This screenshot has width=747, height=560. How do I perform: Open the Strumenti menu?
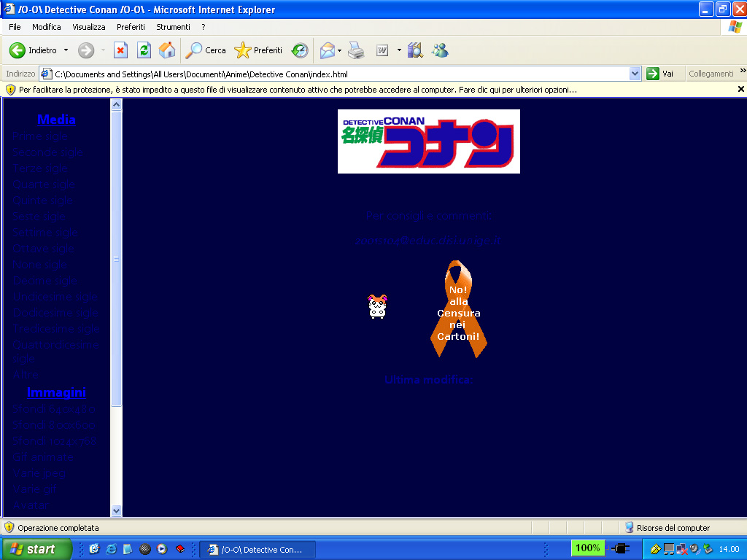coord(173,27)
